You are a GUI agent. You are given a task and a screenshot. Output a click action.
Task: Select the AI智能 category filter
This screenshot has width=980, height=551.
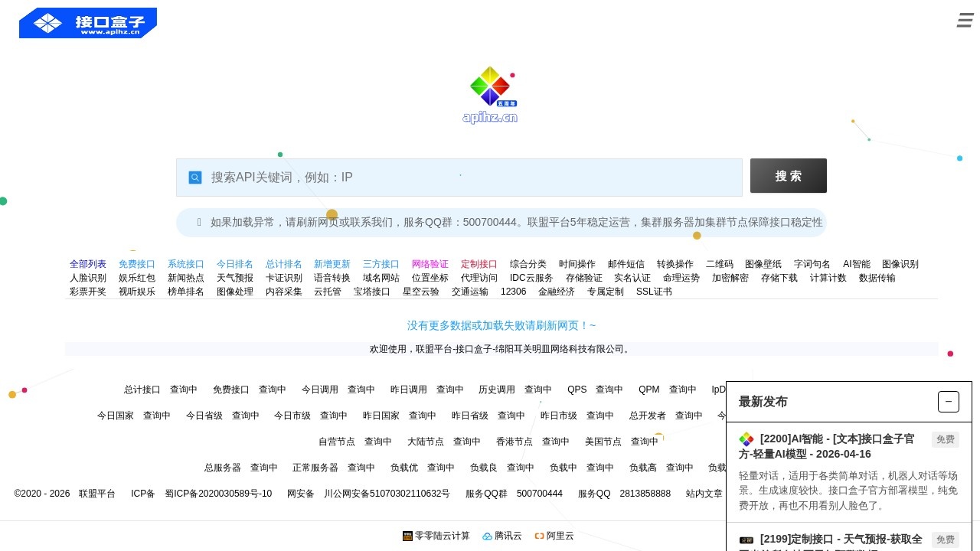coord(855,264)
